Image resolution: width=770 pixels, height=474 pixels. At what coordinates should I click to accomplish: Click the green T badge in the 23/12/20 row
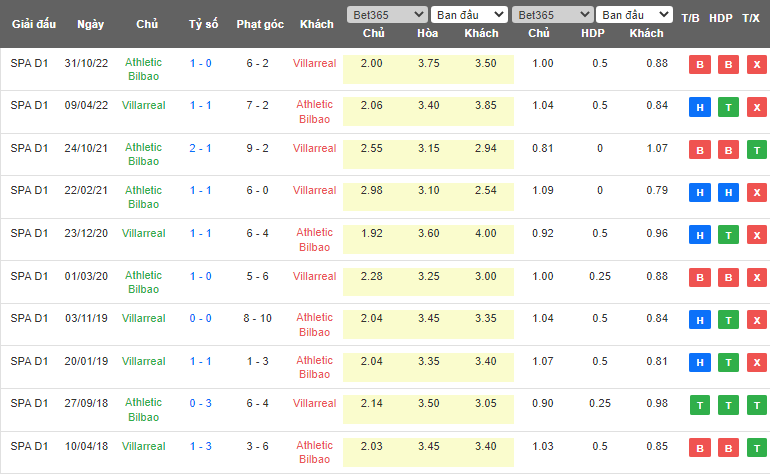[728, 235]
